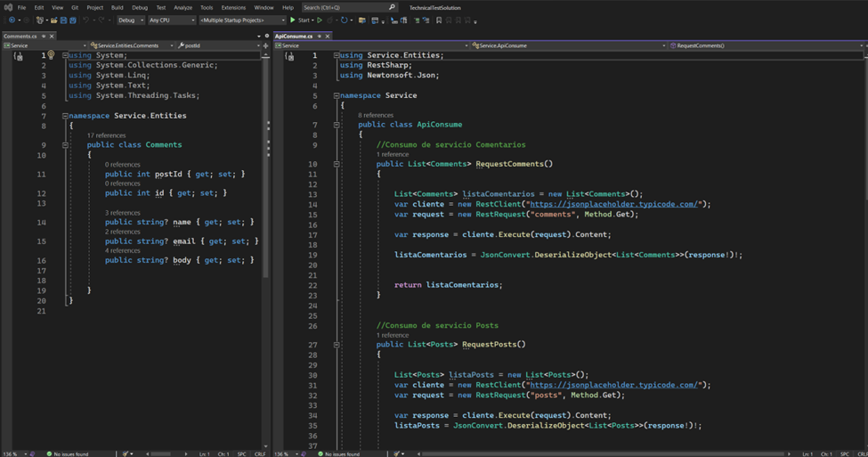This screenshot has height=457, width=868.
Task: Collapse the using directives in Comments.cs
Action: coord(65,55)
